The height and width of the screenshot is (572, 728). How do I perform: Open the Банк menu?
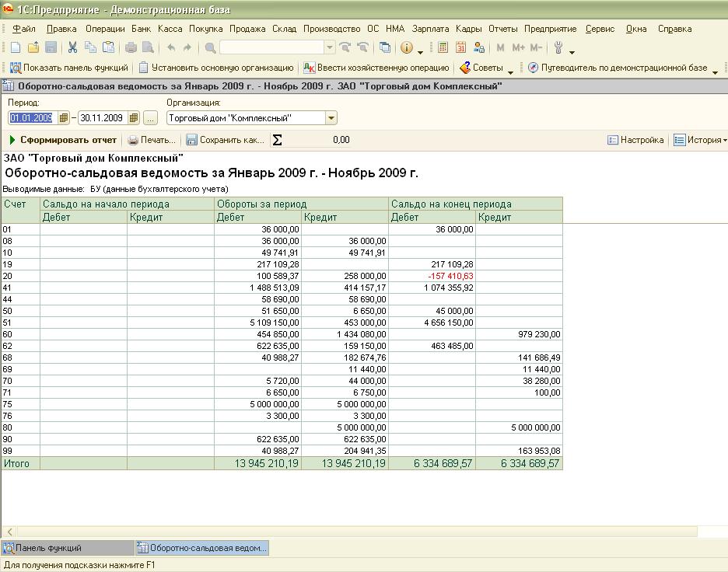click(141, 29)
